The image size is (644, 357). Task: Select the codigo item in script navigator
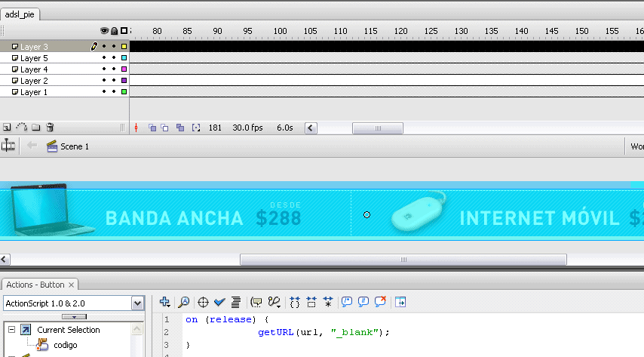coord(66,345)
